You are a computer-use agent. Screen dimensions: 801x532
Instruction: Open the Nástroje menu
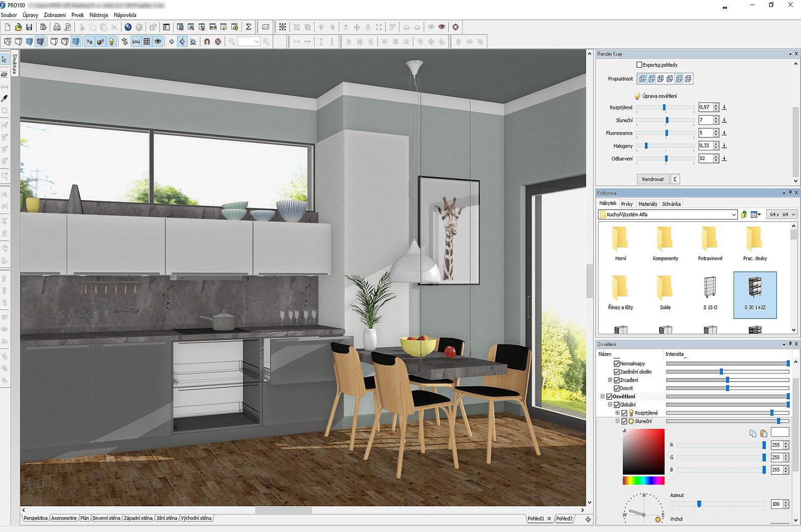coord(98,15)
